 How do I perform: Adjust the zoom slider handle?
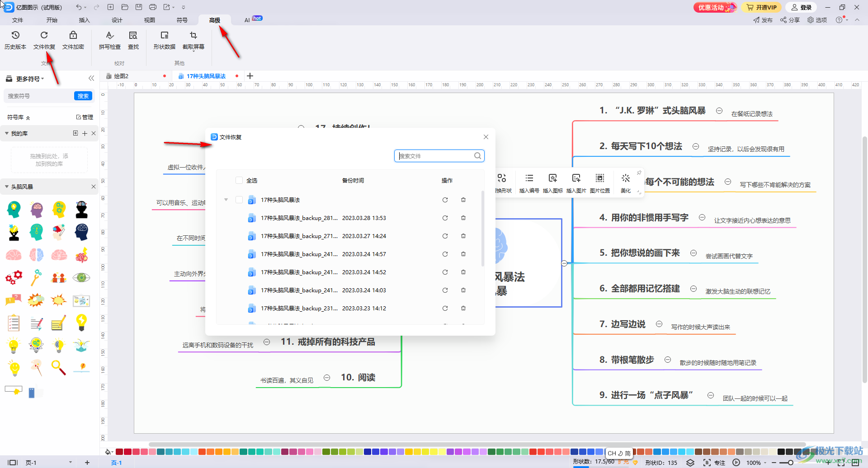790,463
